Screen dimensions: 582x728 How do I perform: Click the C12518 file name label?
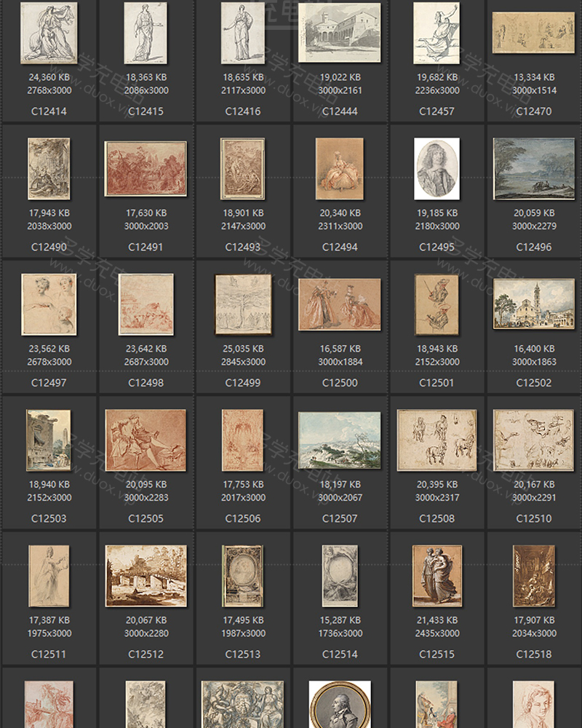[533, 654]
